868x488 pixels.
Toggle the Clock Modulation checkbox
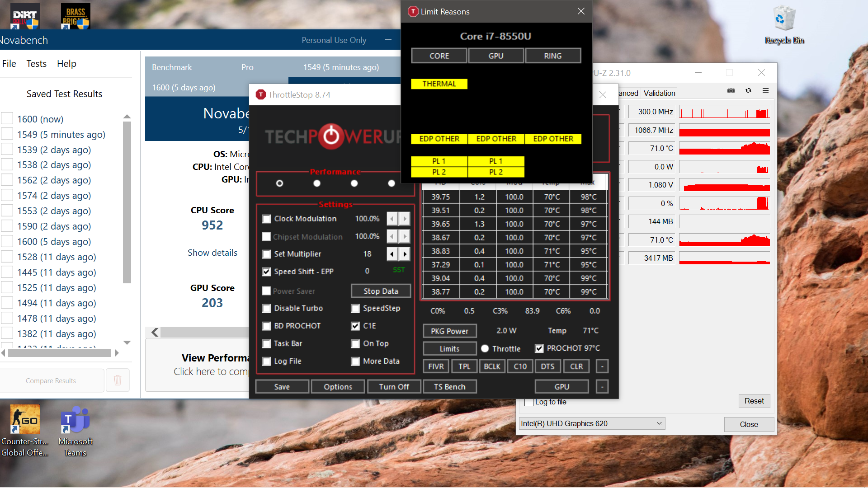click(267, 219)
